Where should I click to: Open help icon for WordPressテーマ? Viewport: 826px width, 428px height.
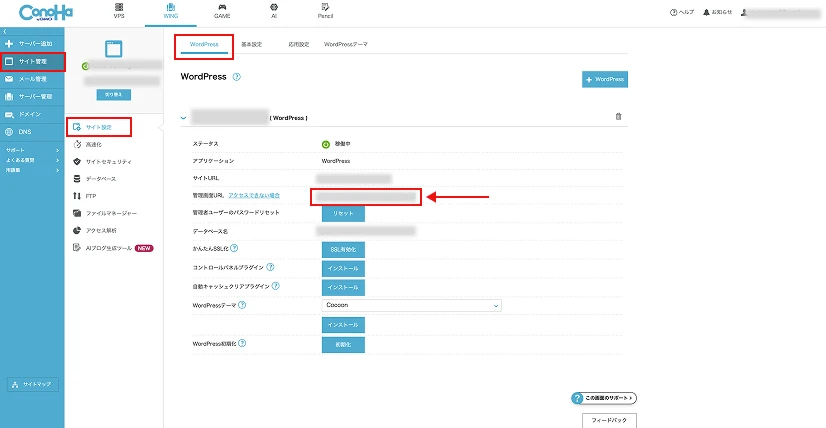click(242, 305)
